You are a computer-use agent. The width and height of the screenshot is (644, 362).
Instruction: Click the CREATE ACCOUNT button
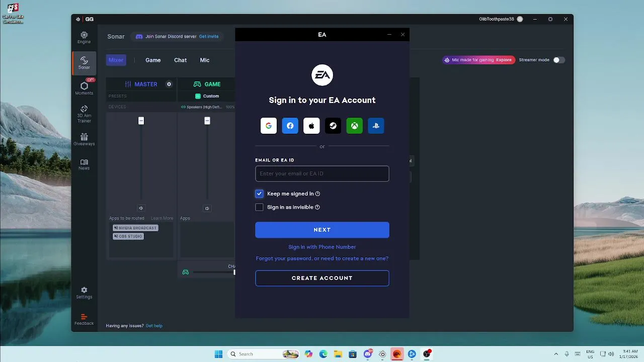pos(322,278)
